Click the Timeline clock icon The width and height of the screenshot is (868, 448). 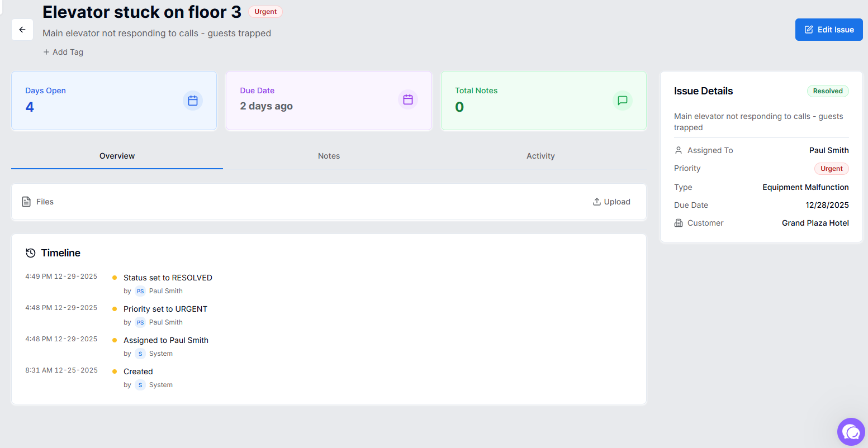(x=30, y=252)
